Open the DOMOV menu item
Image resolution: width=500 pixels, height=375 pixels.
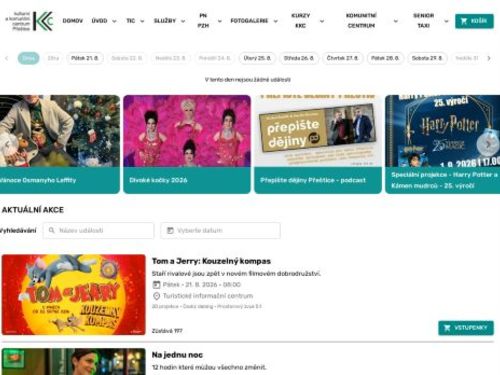(73, 21)
